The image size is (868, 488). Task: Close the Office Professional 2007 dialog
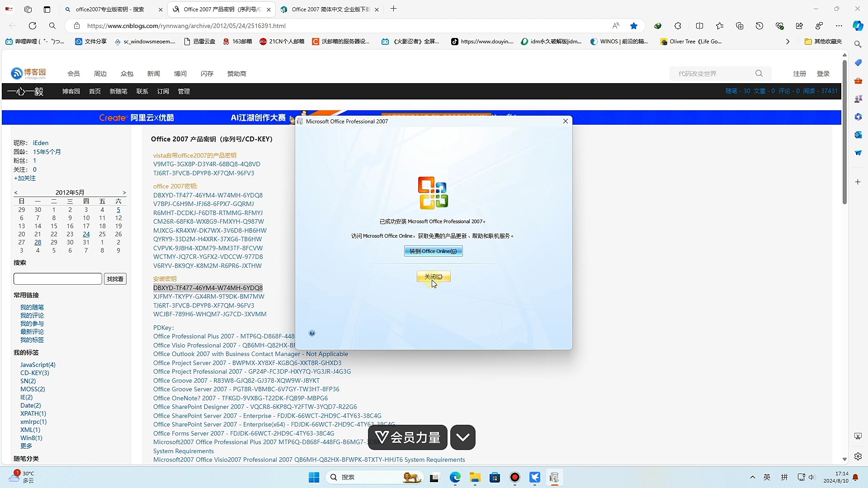565,121
